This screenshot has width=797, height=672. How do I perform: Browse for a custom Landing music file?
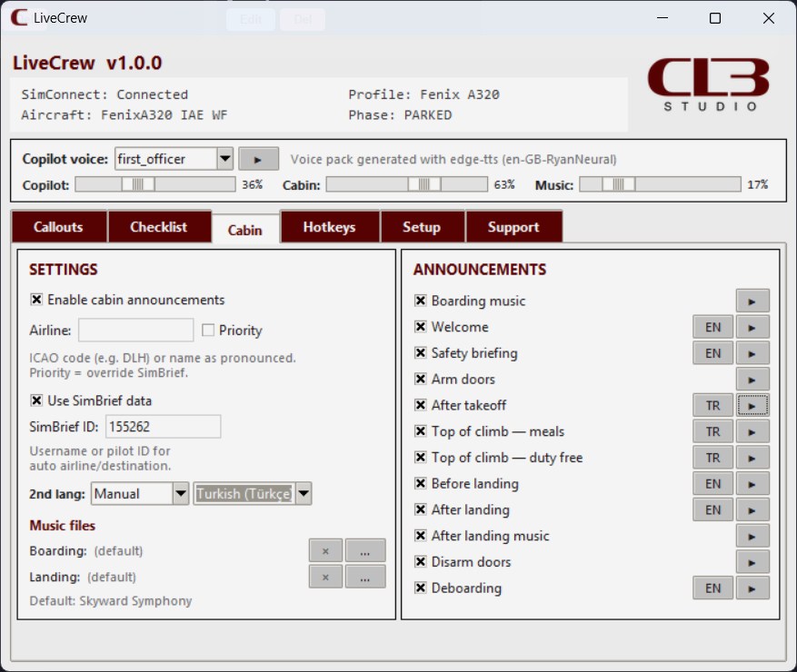365,576
